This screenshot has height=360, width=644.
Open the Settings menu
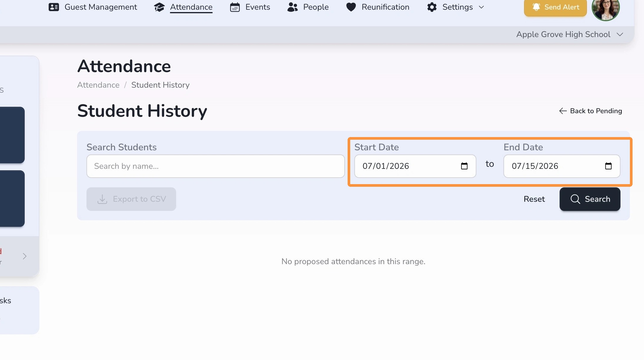455,7
